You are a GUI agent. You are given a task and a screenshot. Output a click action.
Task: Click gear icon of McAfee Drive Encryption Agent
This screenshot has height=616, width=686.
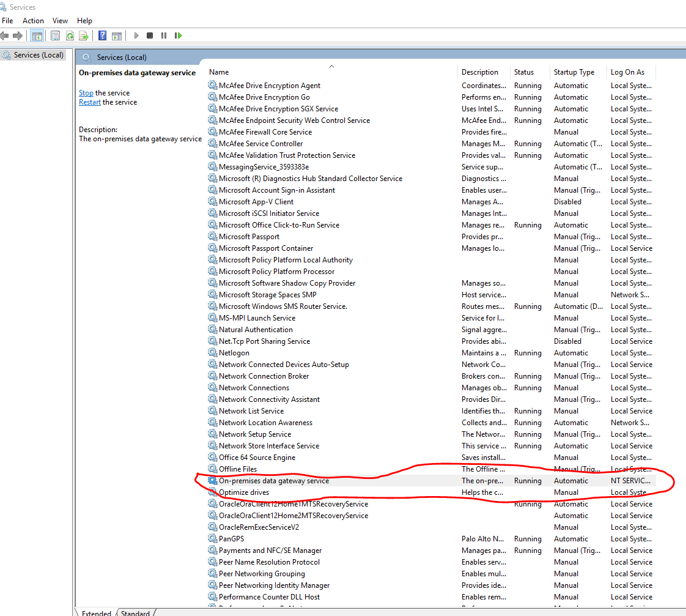click(213, 86)
